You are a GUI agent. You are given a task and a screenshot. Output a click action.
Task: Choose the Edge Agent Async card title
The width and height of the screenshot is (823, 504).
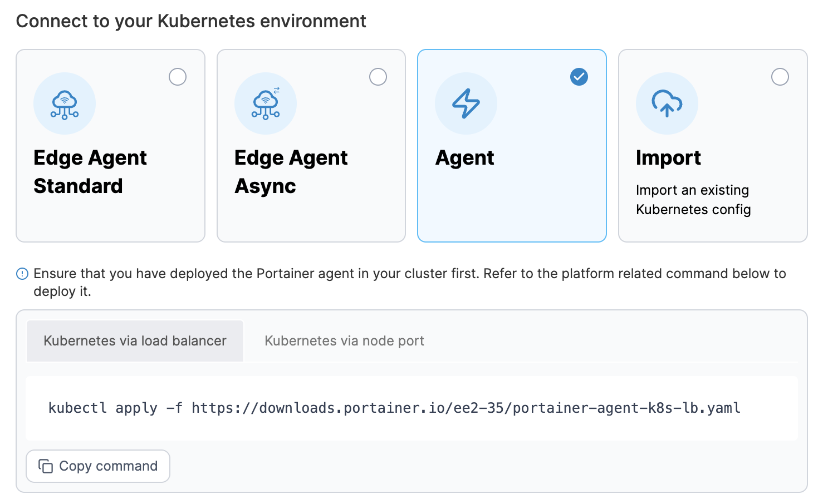(291, 172)
